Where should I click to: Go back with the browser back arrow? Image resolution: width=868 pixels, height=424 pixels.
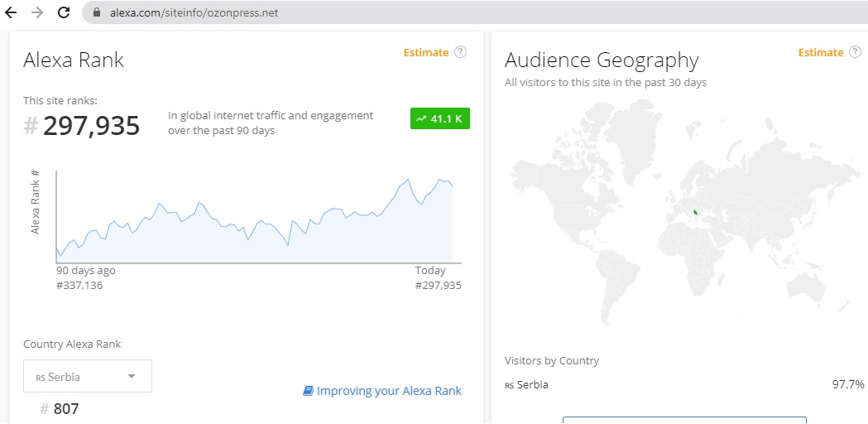pos(11,12)
